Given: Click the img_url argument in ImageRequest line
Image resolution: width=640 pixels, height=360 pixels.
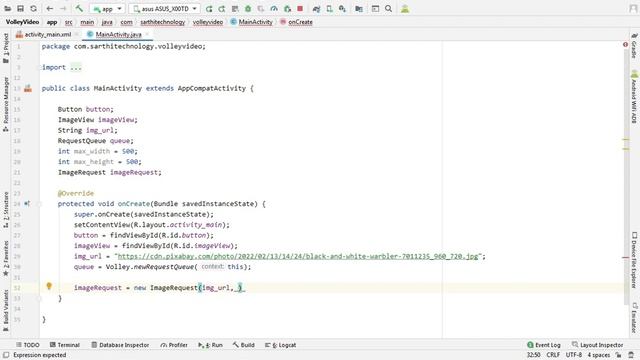Looking at the screenshot, I should click(x=216, y=288).
